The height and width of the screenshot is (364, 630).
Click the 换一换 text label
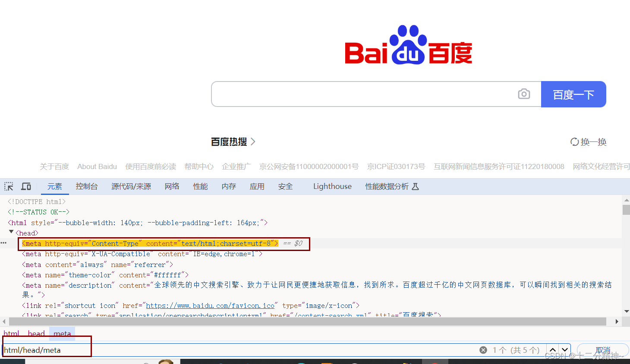[x=594, y=141]
